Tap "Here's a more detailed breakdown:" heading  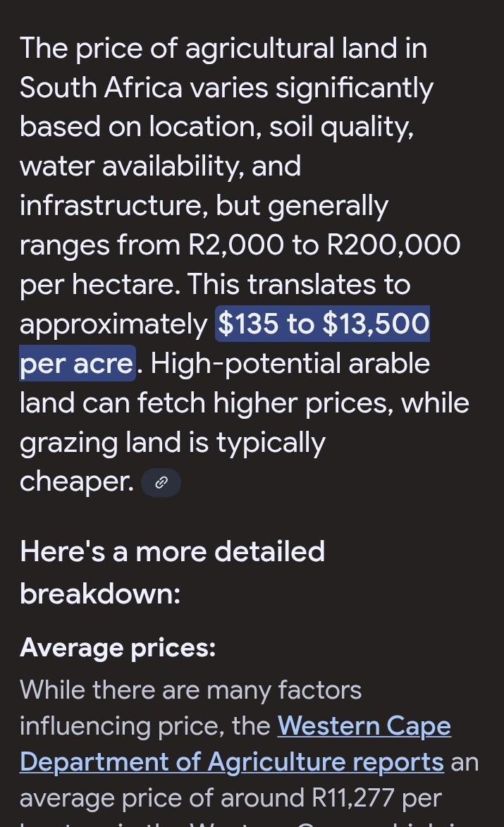(172, 572)
